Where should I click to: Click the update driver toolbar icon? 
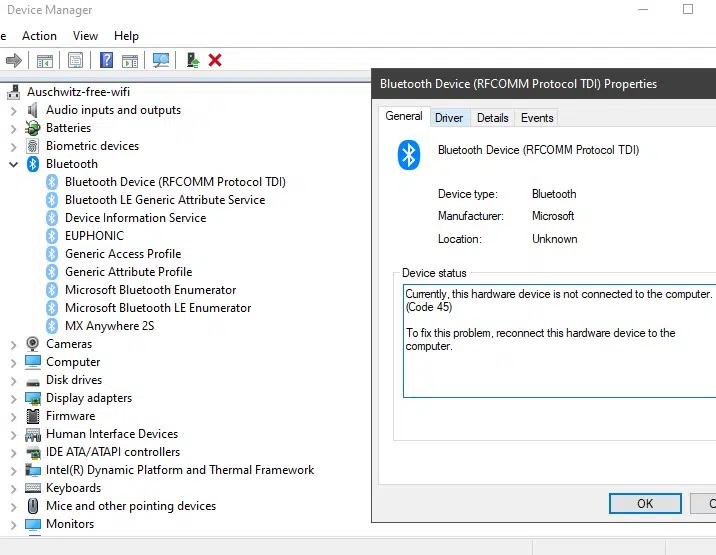point(193,60)
